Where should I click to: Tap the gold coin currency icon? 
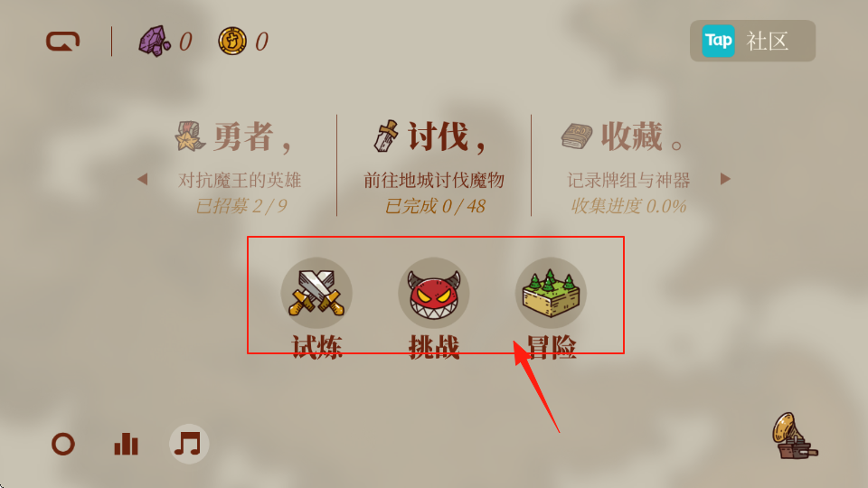[232, 41]
